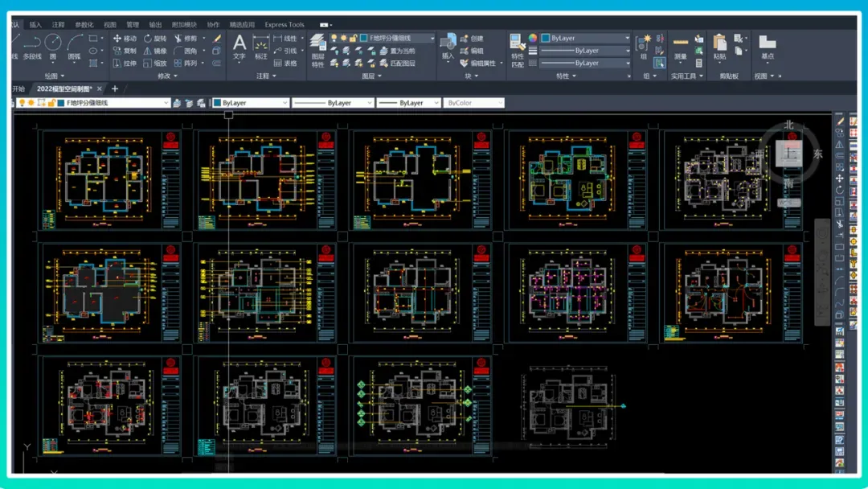Click the Text (文字) tool
Viewport: 868px width, 489px height.
240,47
